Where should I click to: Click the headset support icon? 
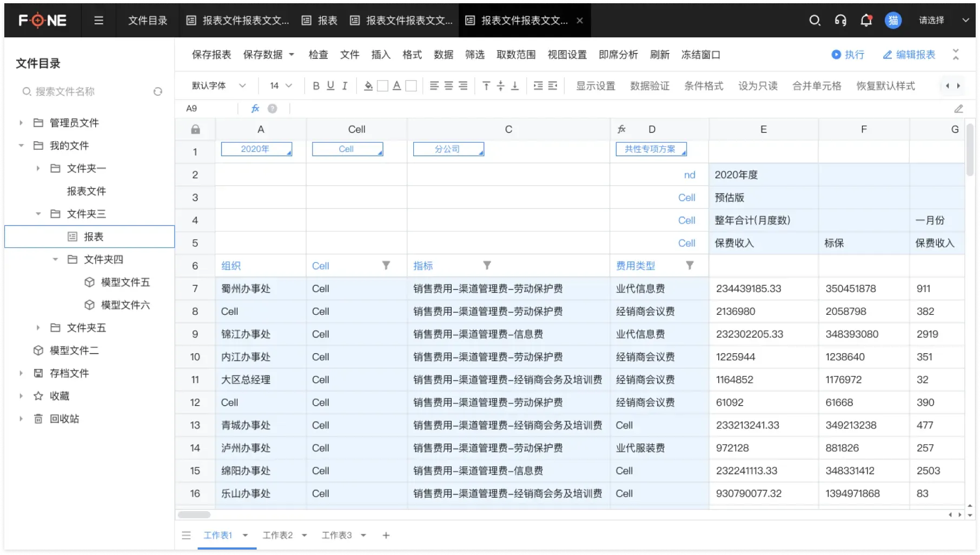840,21
